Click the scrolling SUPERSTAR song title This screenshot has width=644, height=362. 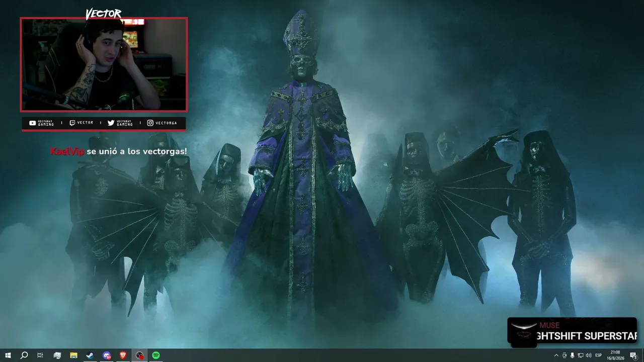point(588,336)
